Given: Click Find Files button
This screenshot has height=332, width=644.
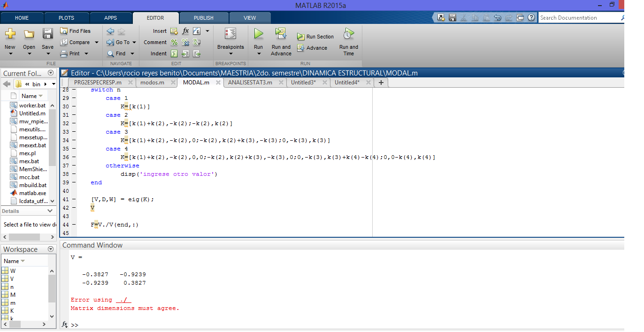Looking at the screenshot, I should (x=76, y=31).
